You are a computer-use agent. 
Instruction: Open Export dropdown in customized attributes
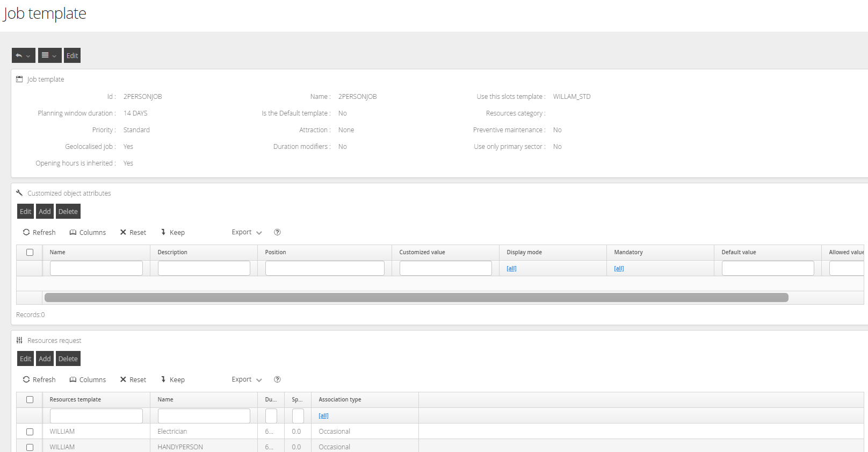tap(247, 232)
